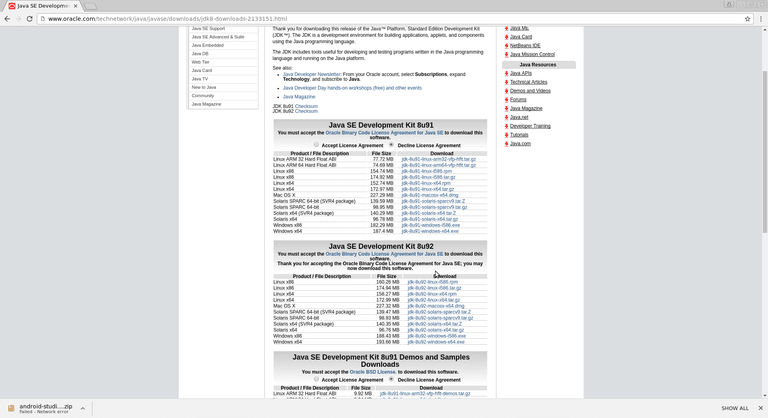768x418 pixels.
Task: Click 'Mac OS X' row label under 8u92
Action: [x=284, y=306]
